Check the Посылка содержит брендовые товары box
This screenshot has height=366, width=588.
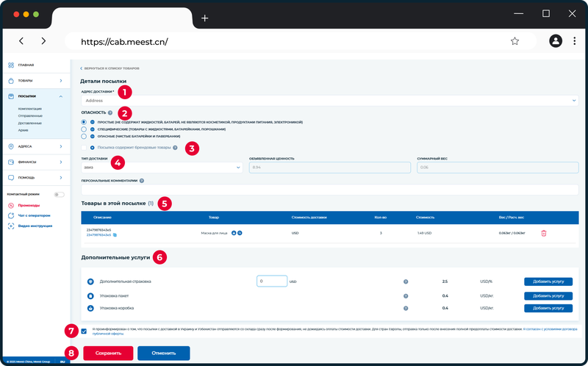coord(84,148)
